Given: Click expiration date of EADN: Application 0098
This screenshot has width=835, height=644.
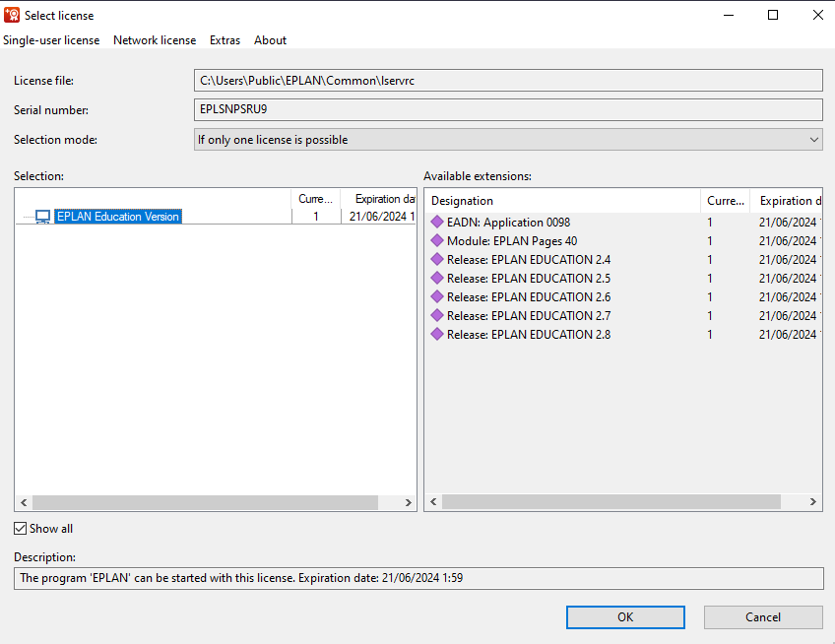Looking at the screenshot, I should coord(788,223).
